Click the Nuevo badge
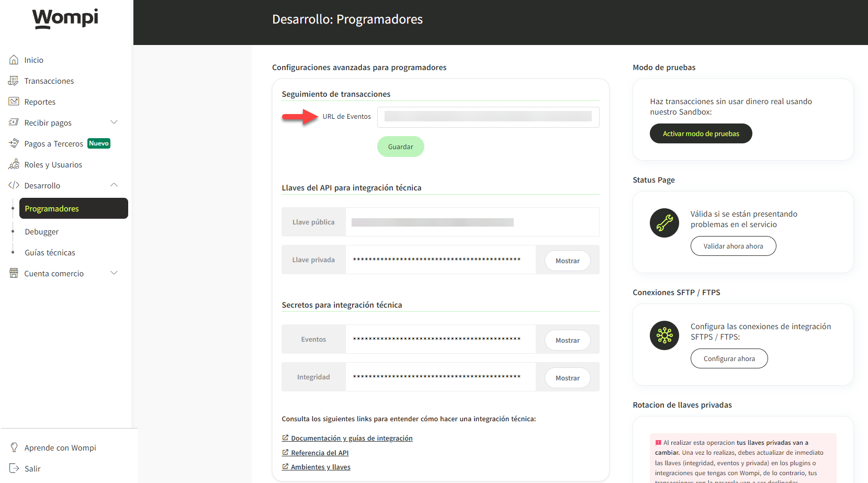This screenshot has width=868, height=483. click(x=99, y=143)
